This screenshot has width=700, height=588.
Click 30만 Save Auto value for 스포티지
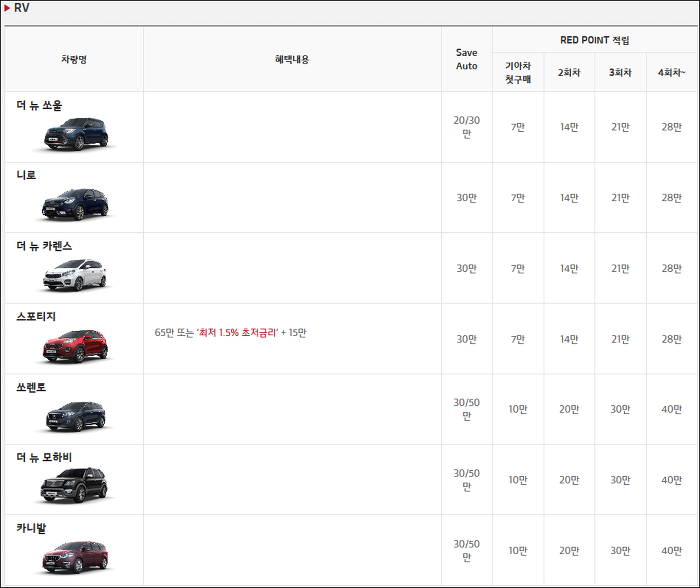[x=467, y=339]
